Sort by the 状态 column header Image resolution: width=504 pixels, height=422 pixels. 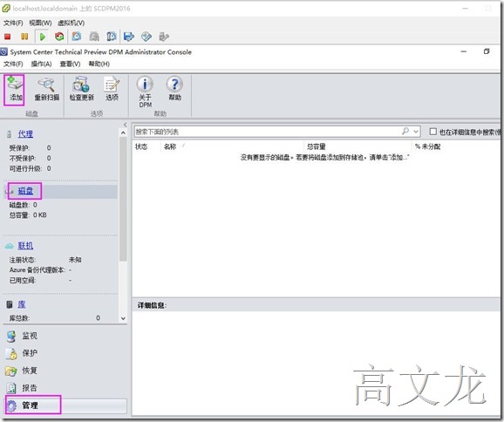point(141,146)
